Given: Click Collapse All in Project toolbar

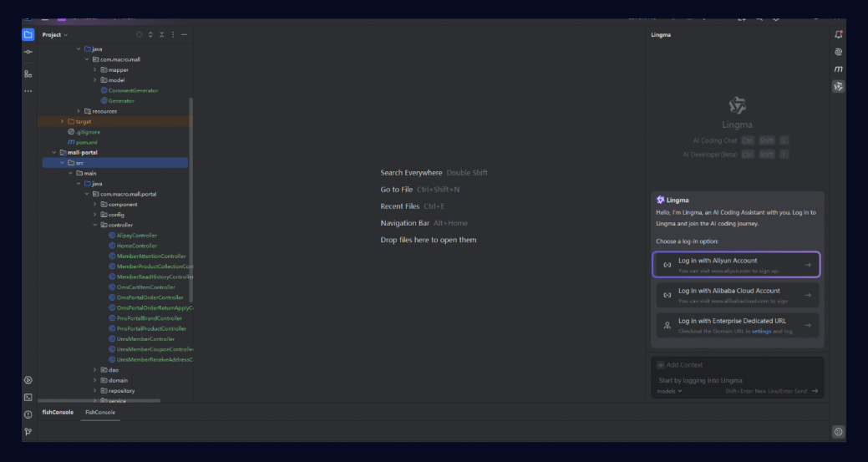Looking at the screenshot, I should click(x=161, y=35).
